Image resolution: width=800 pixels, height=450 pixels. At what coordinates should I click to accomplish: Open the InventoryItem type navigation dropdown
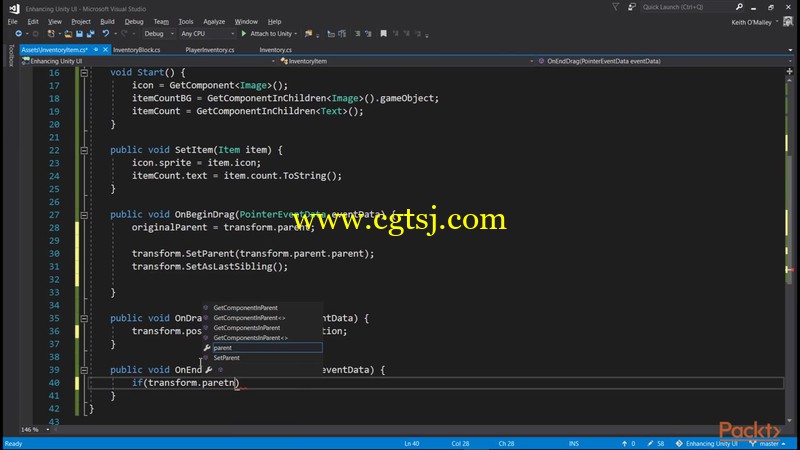pyautogui.click(x=407, y=61)
